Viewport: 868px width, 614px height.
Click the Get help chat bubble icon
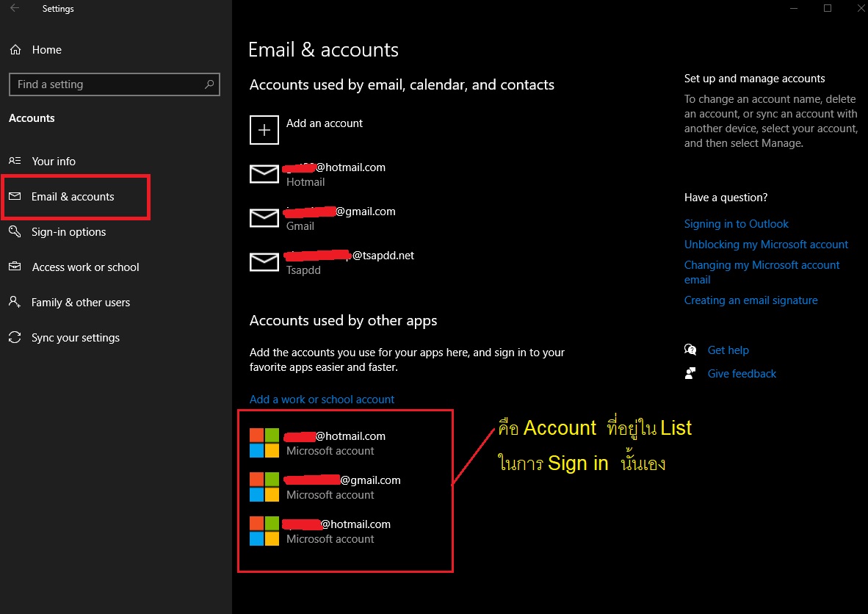[x=690, y=350]
